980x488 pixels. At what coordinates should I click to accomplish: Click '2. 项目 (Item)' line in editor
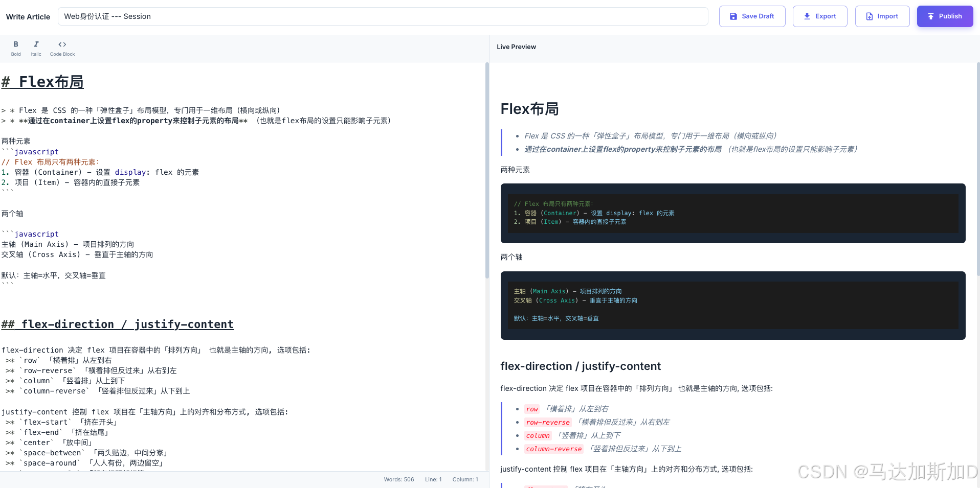[71, 182]
